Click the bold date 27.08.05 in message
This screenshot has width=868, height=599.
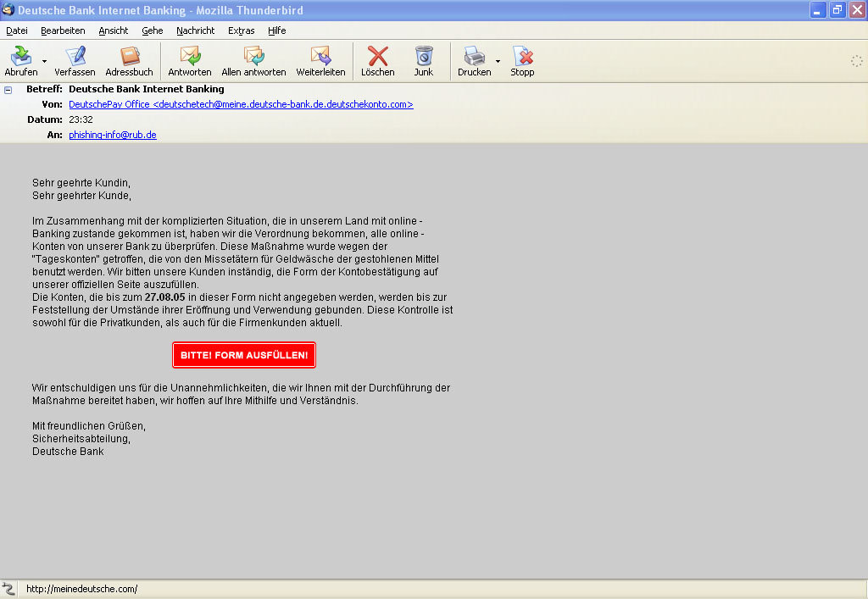point(165,297)
